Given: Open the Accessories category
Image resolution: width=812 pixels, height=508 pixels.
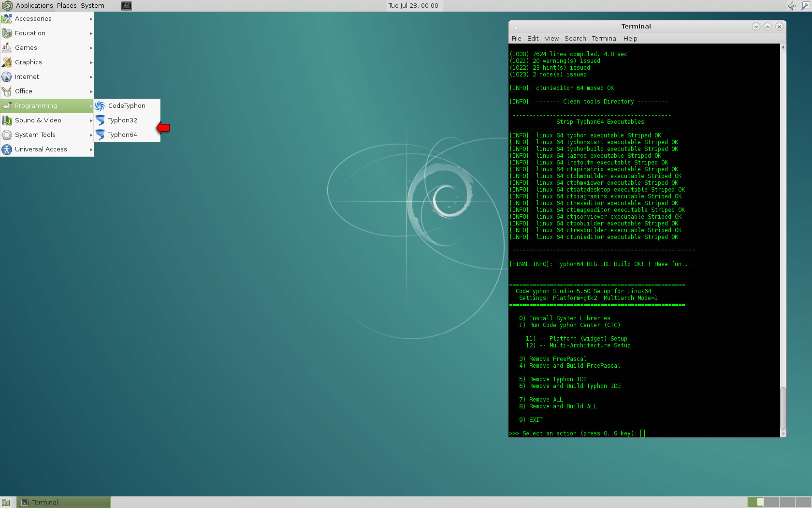Looking at the screenshot, I should [x=47, y=19].
